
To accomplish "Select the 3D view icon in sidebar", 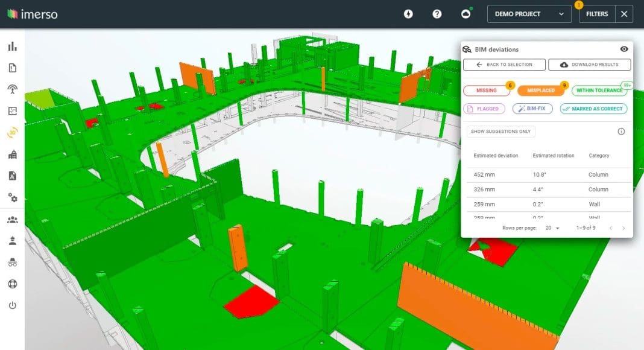I will tap(12, 133).
